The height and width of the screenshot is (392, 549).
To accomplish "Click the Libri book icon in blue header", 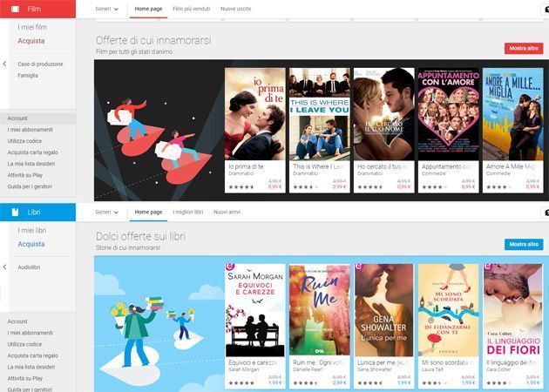I will (15, 212).
